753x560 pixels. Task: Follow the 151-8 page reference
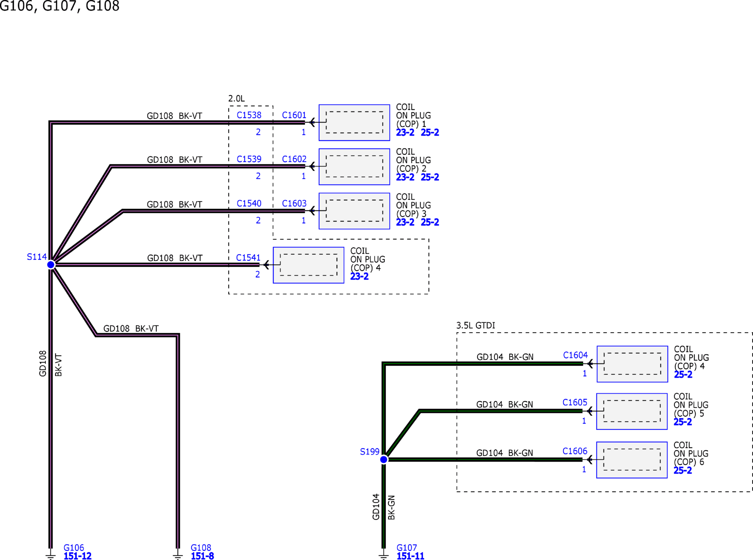[x=202, y=556]
